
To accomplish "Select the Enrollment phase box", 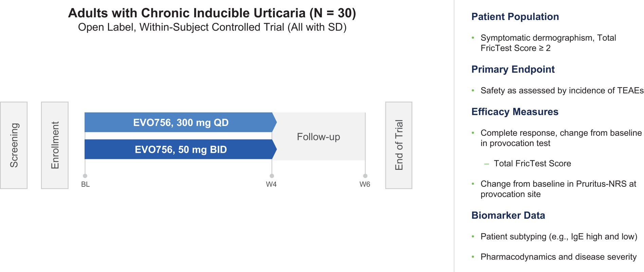I will (x=55, y=145).
